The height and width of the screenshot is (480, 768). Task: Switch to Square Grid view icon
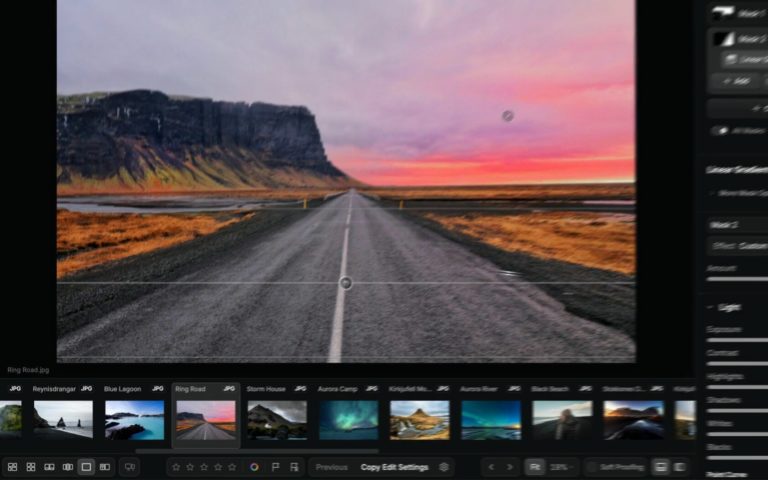point(31,467)
